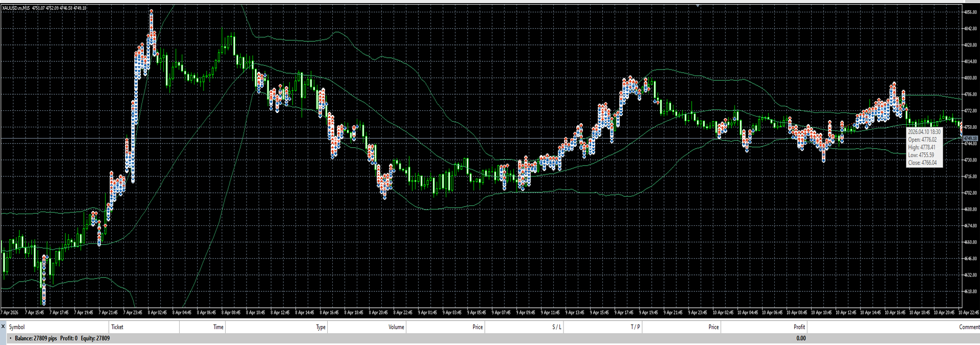Click the trade arrow cluster at the 7 Apr 15:45 low
980x345 pixels.
pyautogui.click(x=44, y=280)
